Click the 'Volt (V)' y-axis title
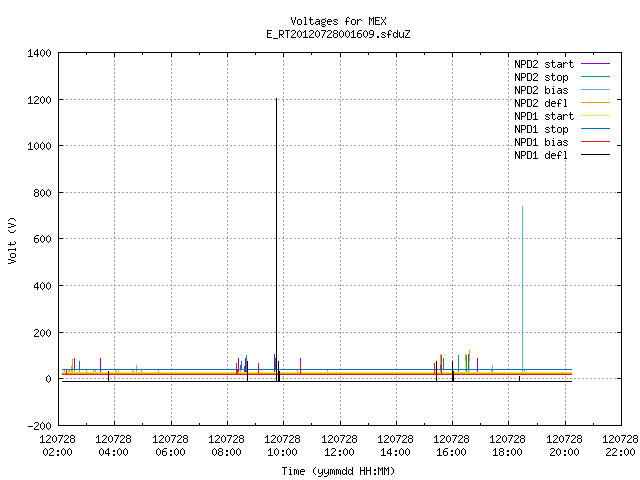 point(13,241)
